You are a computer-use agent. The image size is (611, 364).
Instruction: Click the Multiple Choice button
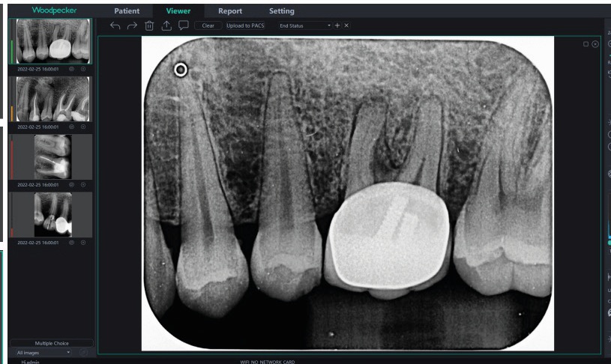coord(52,343)
